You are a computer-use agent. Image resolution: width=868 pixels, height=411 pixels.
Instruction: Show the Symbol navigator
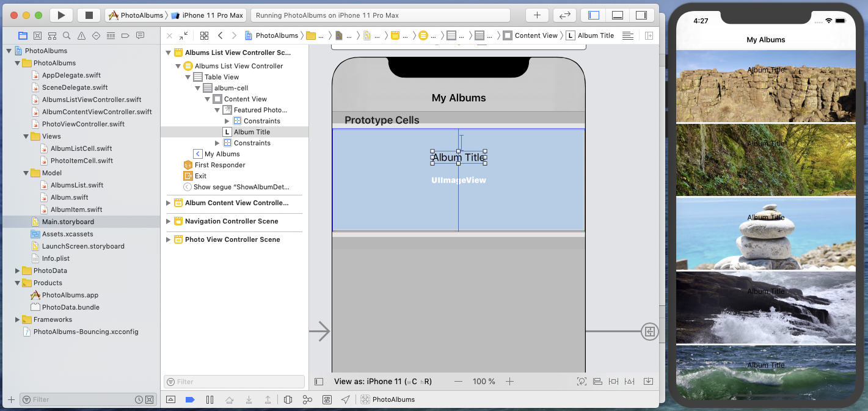click(52, 35)
